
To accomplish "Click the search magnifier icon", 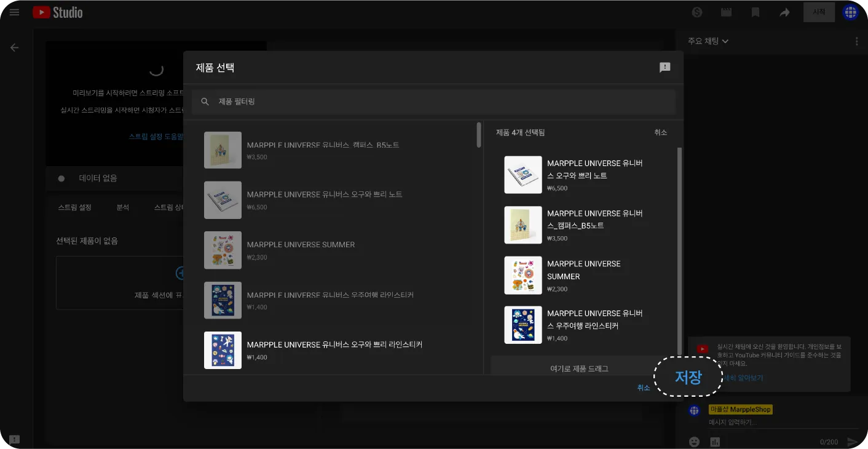I will click(205, 101).
